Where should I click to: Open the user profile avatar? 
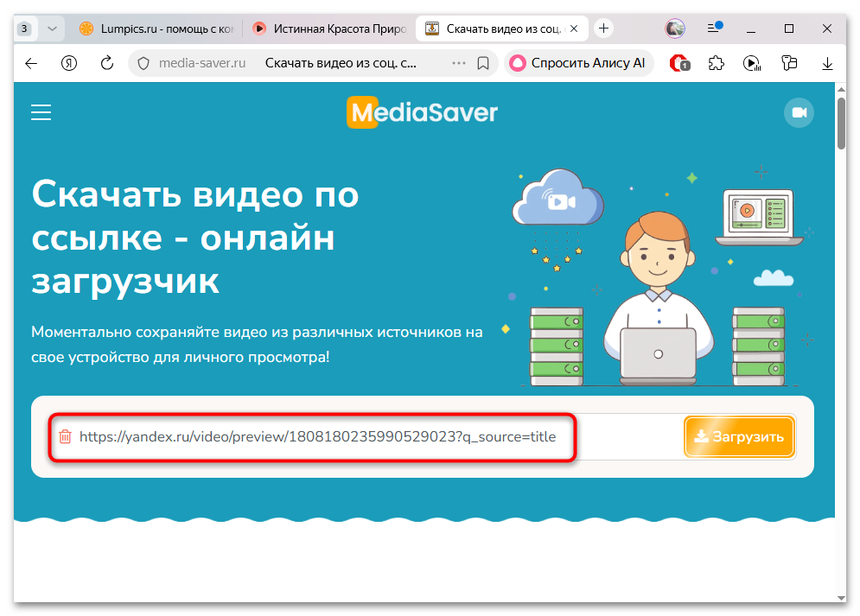[x=675, y=29]
